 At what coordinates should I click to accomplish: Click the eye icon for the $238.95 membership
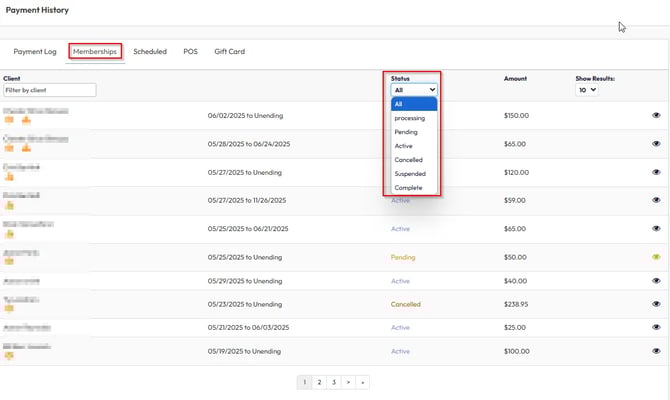pos(656,304)
